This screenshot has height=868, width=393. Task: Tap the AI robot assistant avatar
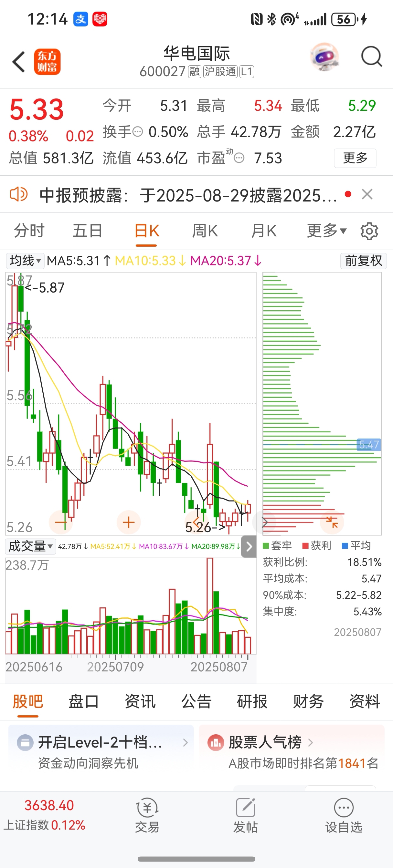pos(324,57)
